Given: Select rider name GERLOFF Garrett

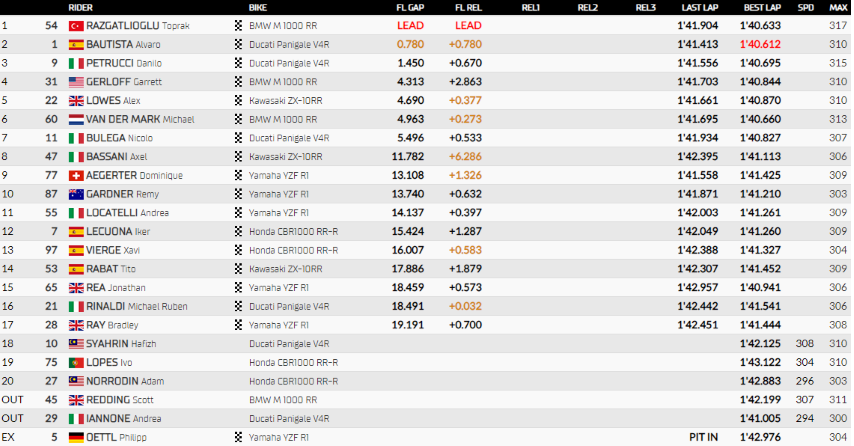Looking at the screenshot, I should pyautogui.click(x=124, y=82).
